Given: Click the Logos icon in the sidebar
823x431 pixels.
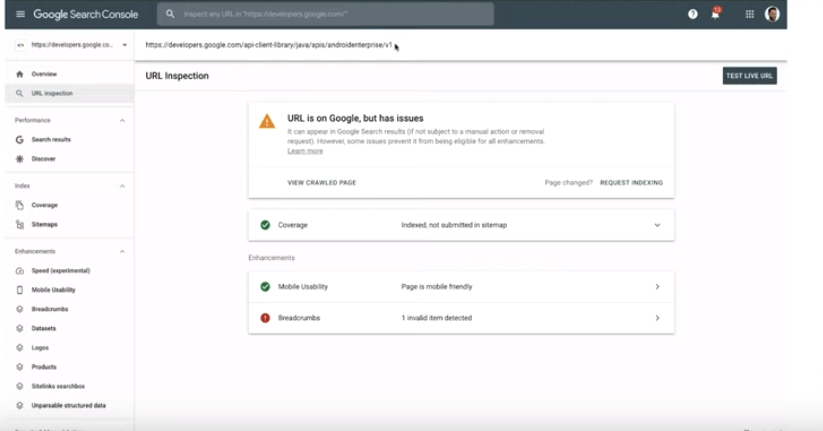Looking at the screenshot, I should (19, 348).
